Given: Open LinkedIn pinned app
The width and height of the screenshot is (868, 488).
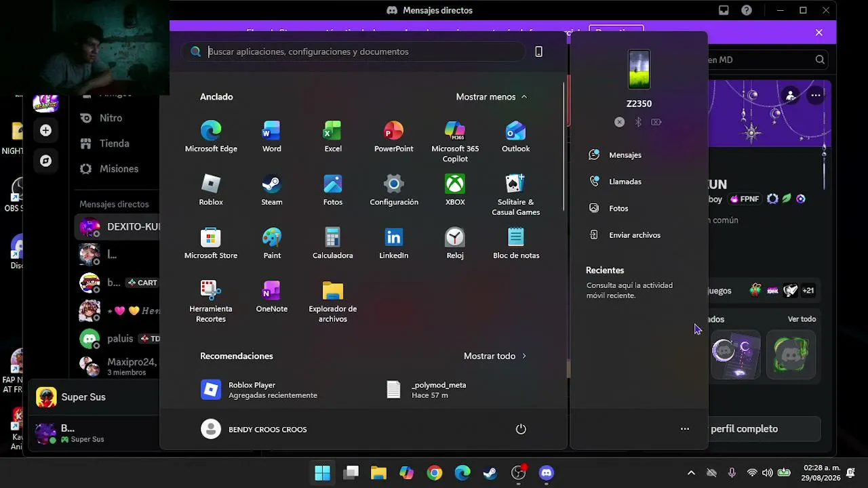Looking at the screenshot, I should tap(394, 243).
